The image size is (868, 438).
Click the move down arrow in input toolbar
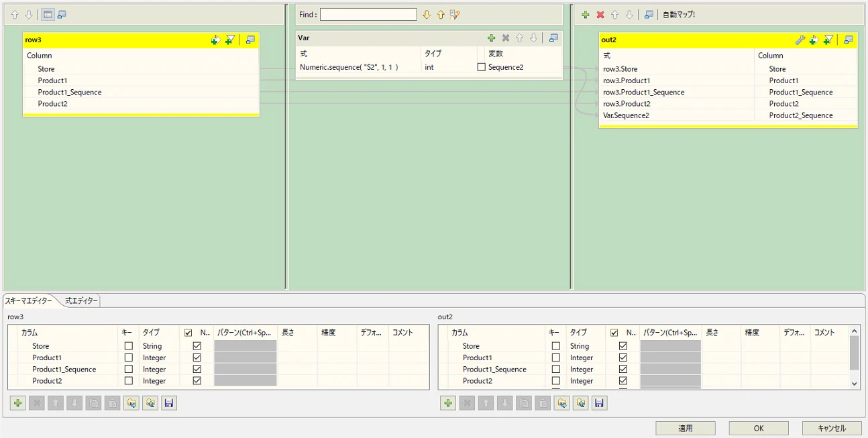pos(28,14)
